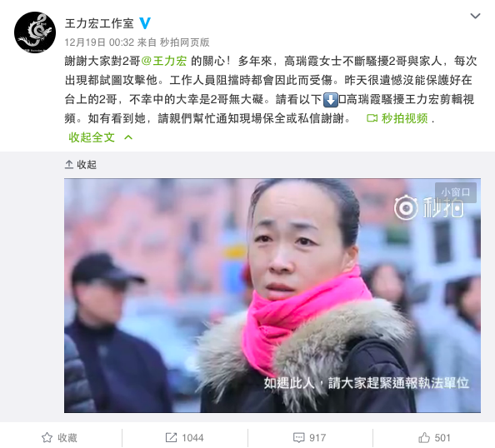Open the @王力宏 mention link
495x448 pixels.
[x=164, y=61]
